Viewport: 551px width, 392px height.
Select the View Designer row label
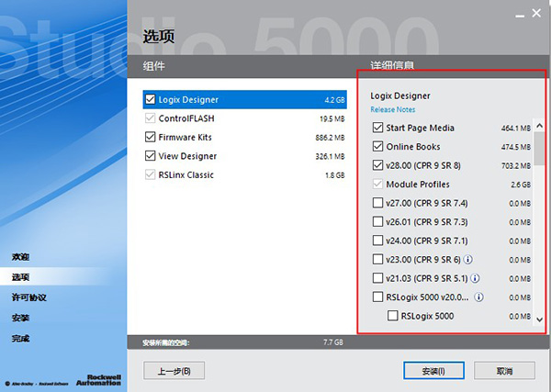click(x=187, y=156)
